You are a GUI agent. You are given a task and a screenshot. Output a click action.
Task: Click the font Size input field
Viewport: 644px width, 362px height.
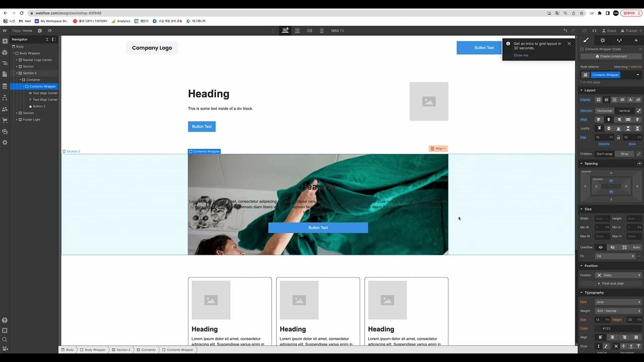(598, 320)
